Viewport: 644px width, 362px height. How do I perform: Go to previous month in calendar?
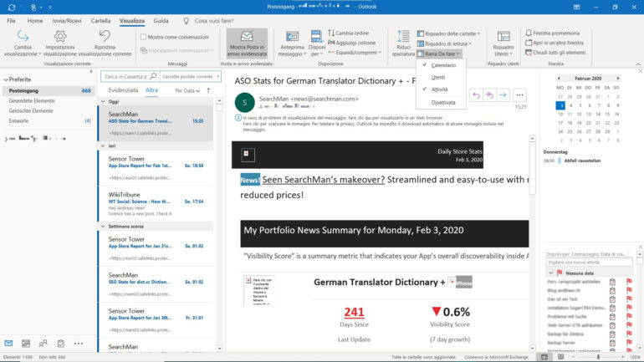pyautogui.click(x=559, y=78)
